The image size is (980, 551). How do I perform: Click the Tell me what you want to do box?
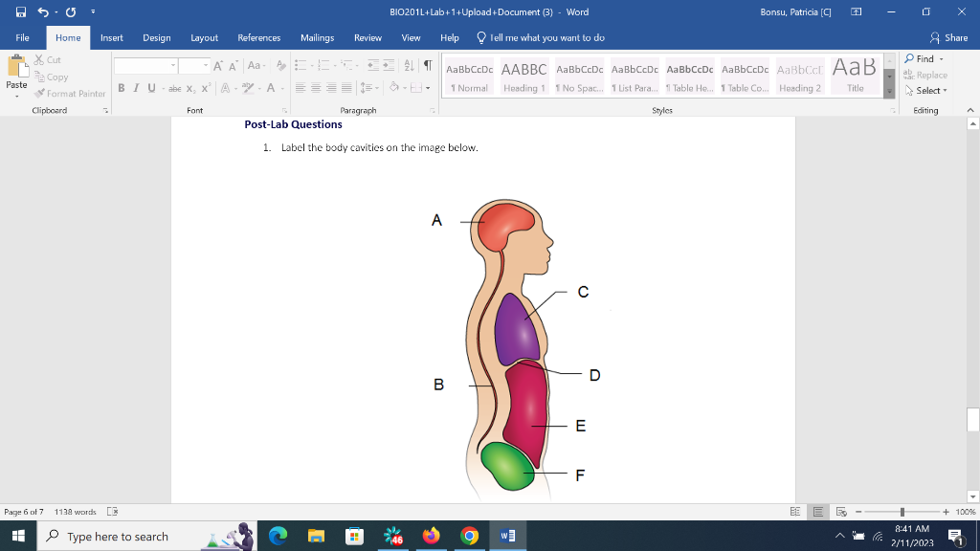pos(542,37)
